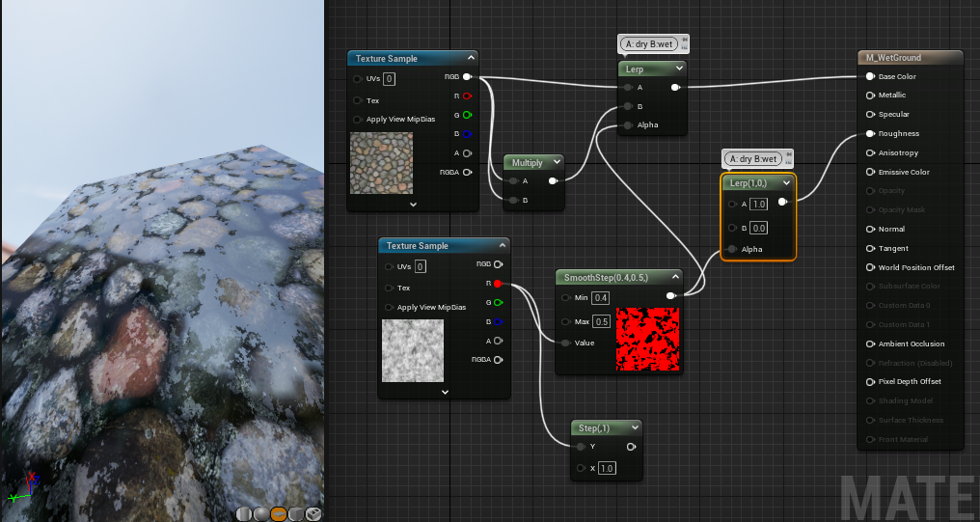Click the red SmoothStep preview thumbnail
This screenshot has width=980, height=522.
tap(647, 339)
